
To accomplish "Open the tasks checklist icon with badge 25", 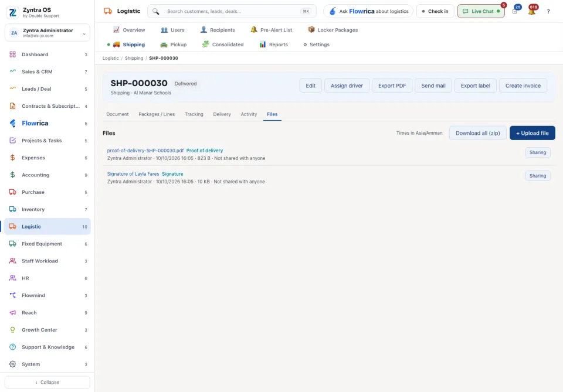I will (515, 12).
